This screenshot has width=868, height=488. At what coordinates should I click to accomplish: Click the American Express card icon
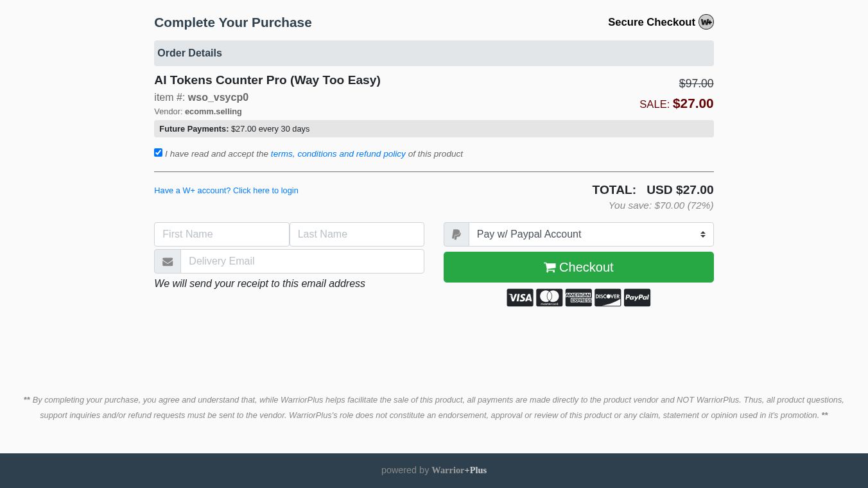click(578, 297)
